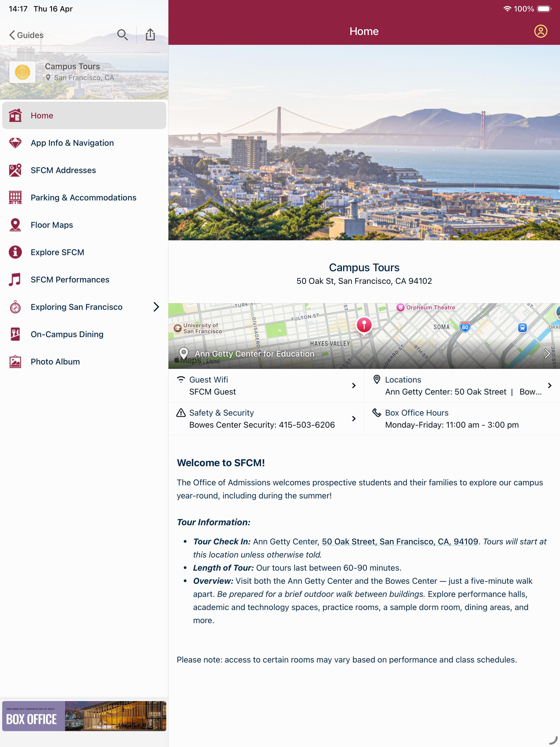The image size is (560, 747).
Task: Expand Locations chevron
Action: coord(550,386)
